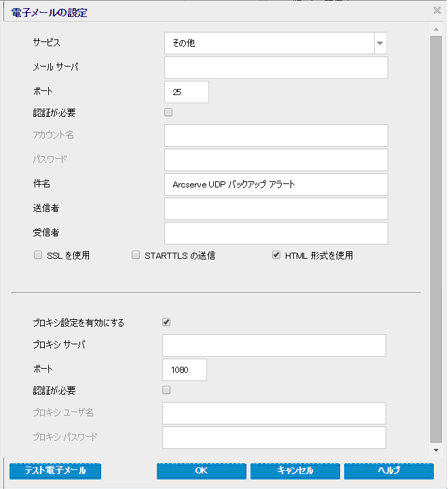Click the メール サーバ input field
Screen dimensions: 448x489
pos(276,68)
